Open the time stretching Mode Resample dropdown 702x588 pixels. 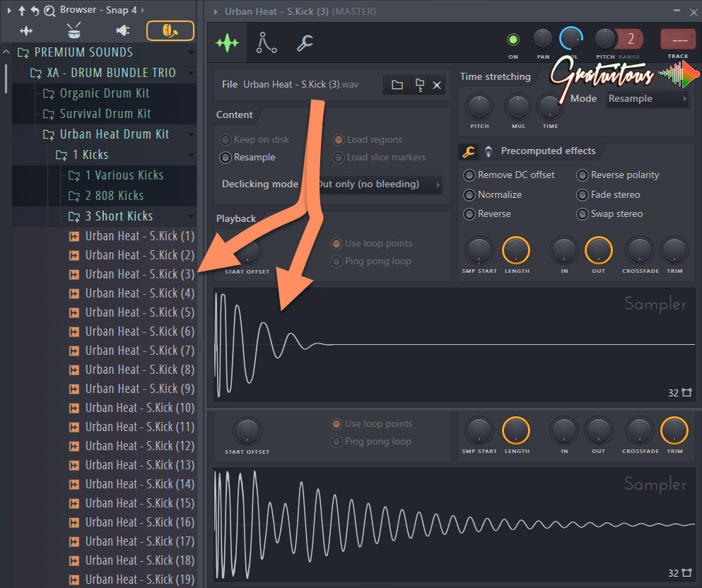pyautogui.click(x=648, y=99)
